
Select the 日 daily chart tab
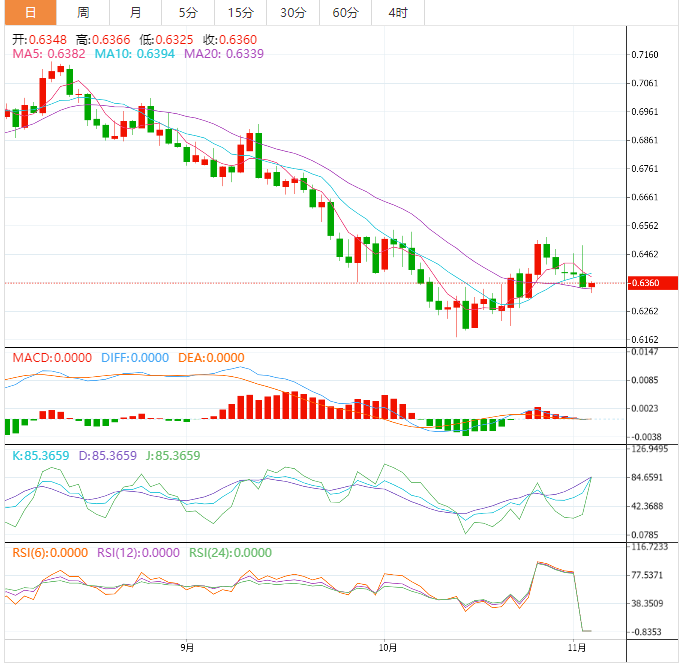pyautogui.click(x=30, y=12)
